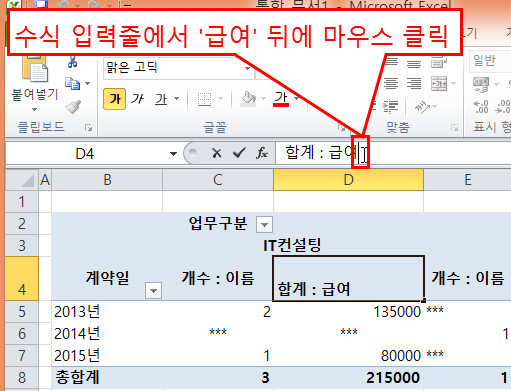The width and height of the screenshot is (511, 391).
Task: Select column C header
Action: point(218,180)
